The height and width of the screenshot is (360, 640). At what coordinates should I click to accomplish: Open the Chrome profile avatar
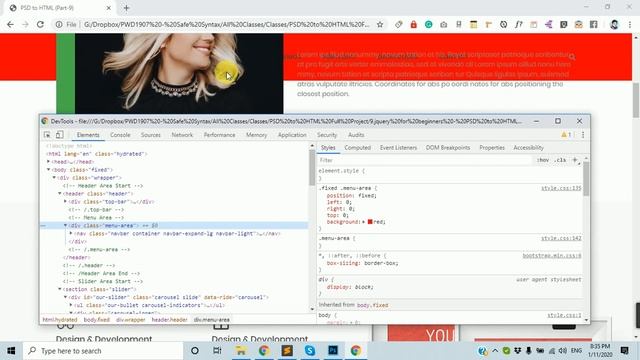coord(614,24)
